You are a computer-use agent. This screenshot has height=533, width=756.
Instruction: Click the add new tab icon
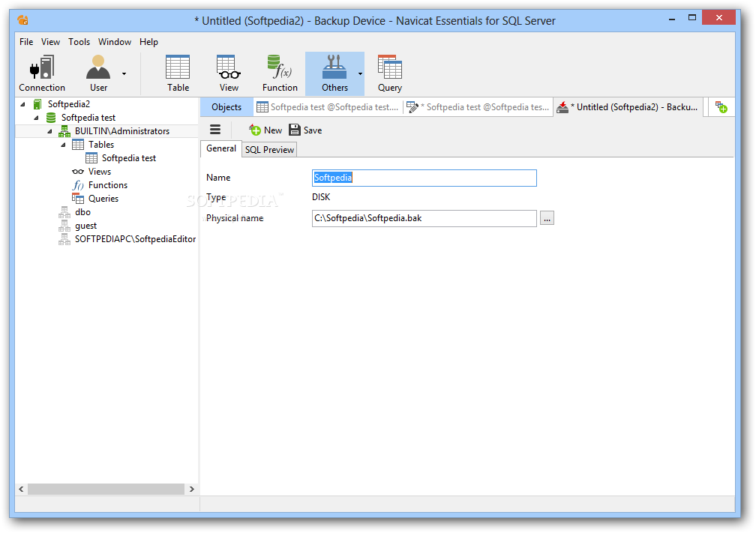[x=721, y=107]
